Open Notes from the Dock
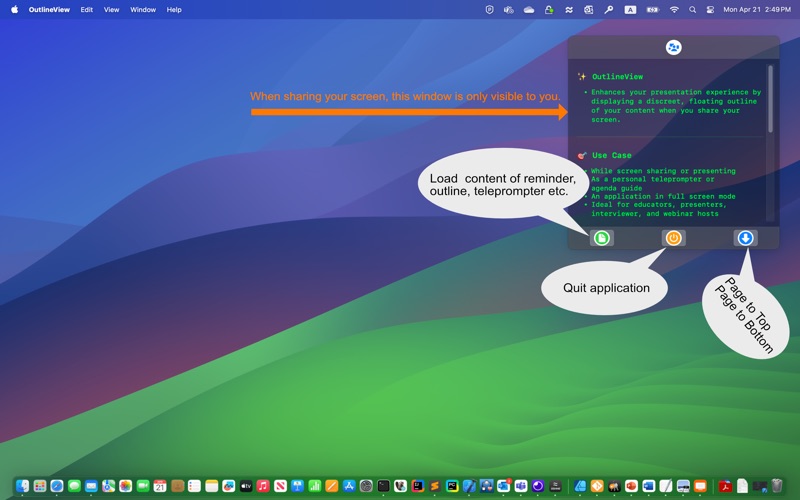800x500 pixels. point(212,486)
